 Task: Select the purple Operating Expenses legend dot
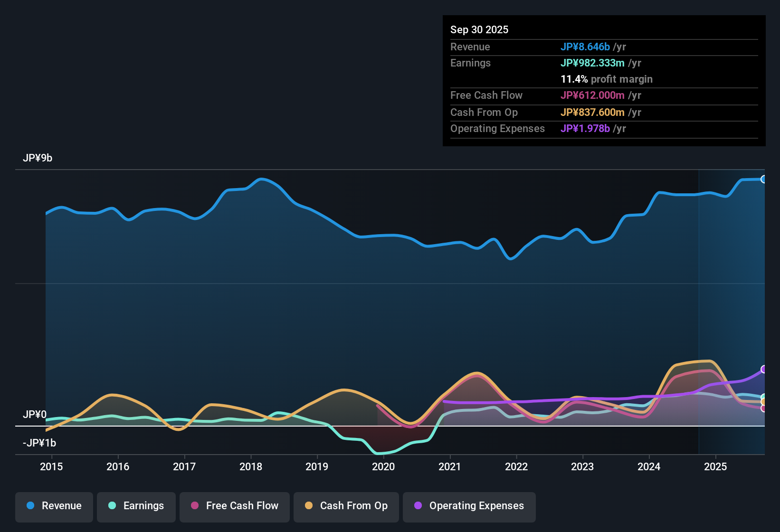(x=417, y=506)
